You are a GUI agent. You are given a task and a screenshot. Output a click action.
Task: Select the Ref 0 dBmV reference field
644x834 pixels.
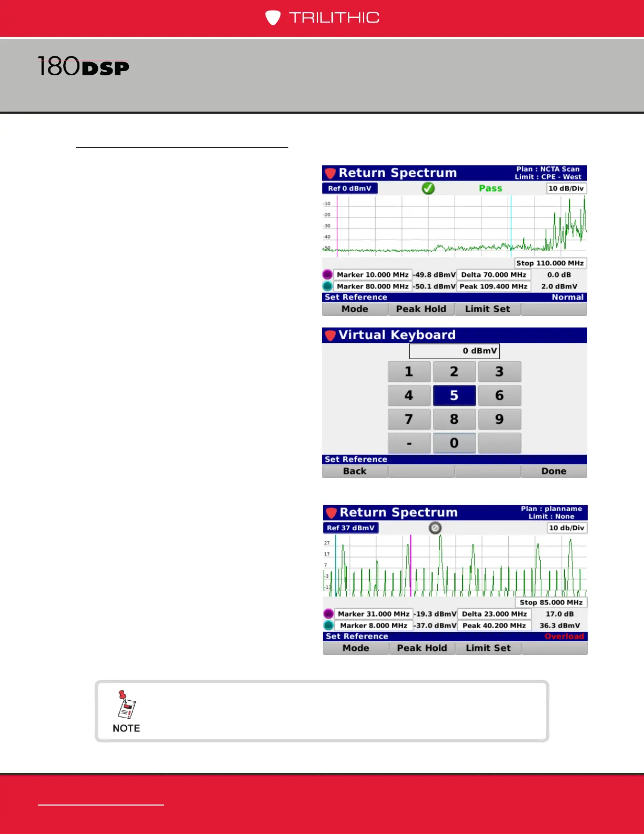349,188
